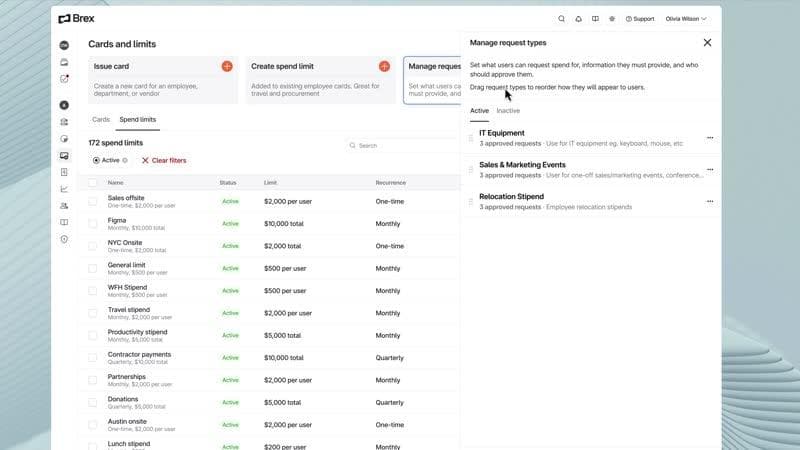Image resolution: width=800 pixels, height=450 pixels.
Task: Click the spend limits Search field
Action: tap(400, 146)
